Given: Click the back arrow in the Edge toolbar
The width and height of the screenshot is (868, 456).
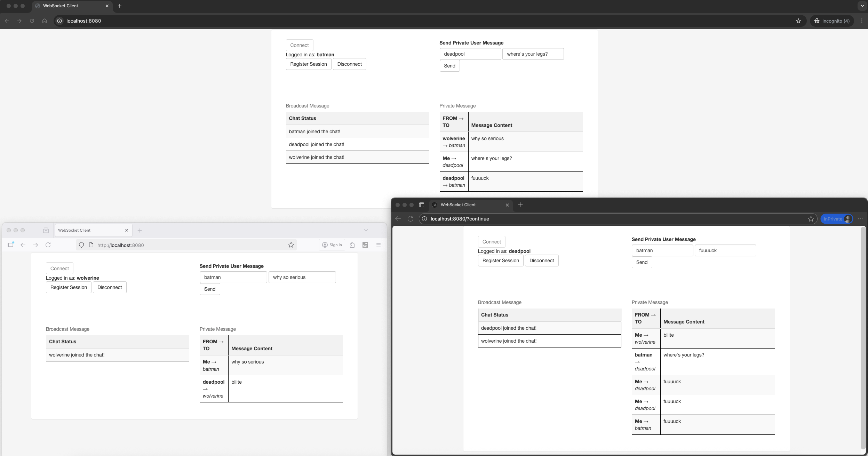Looking at the screenshot, I should pyautogui.click(x=397, y=218).
